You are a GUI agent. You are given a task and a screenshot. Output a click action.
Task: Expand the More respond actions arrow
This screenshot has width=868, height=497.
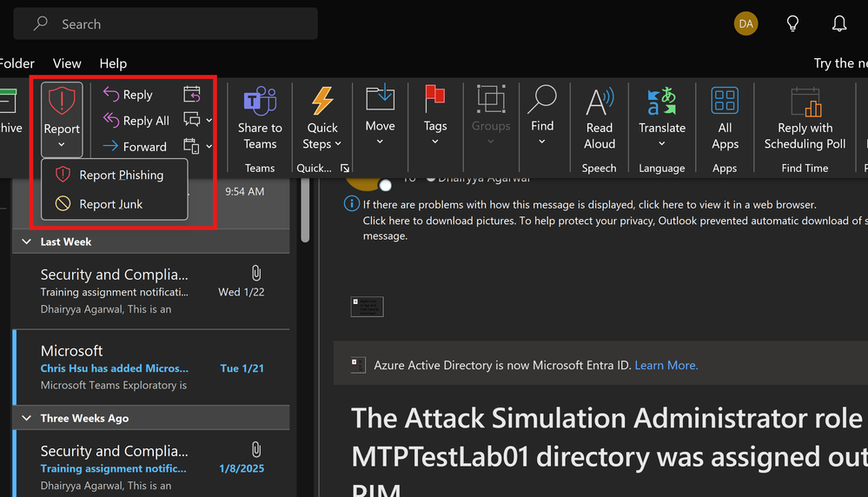209,146
